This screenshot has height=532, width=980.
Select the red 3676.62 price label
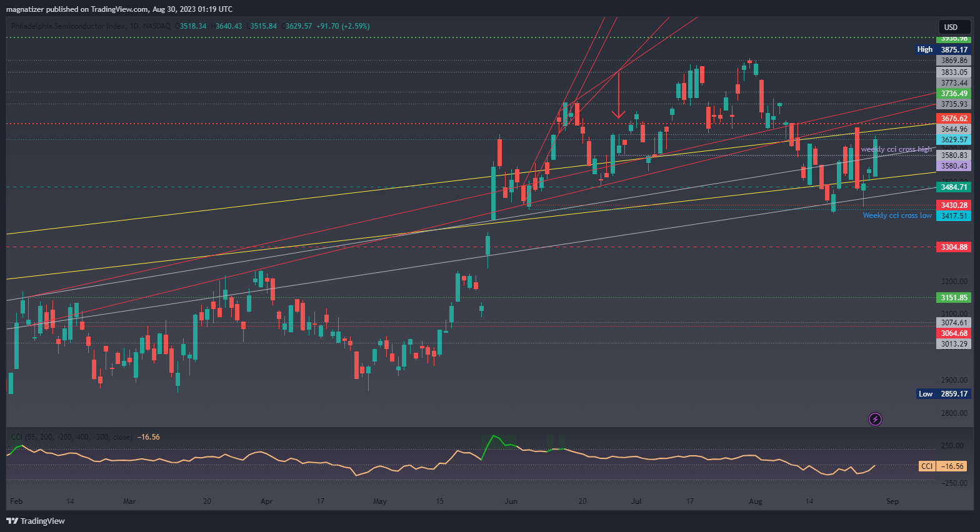[x=954, y=119]
